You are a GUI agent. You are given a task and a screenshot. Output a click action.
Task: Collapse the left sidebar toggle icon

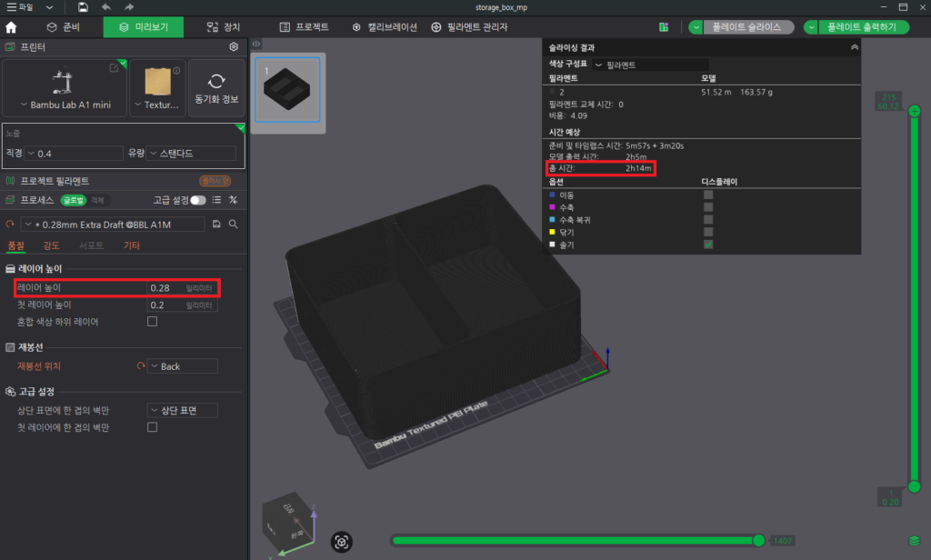click(x=255, y=44)
